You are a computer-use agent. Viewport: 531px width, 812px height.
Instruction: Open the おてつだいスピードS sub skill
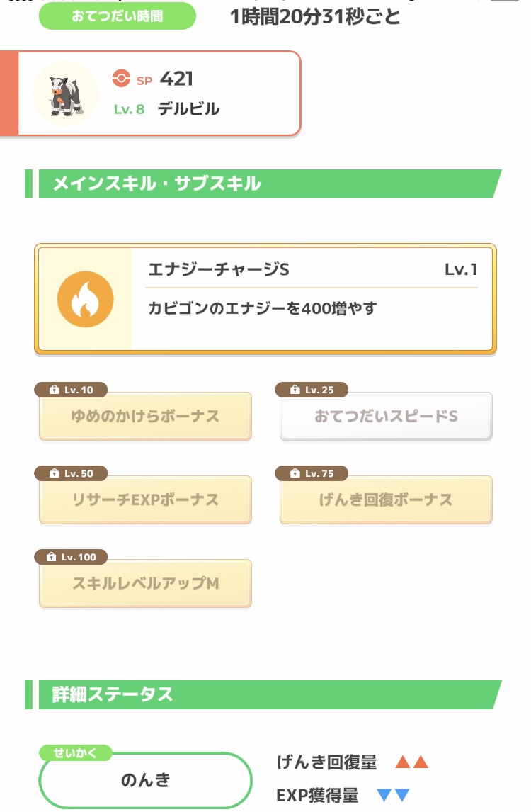tap(386, 417)
